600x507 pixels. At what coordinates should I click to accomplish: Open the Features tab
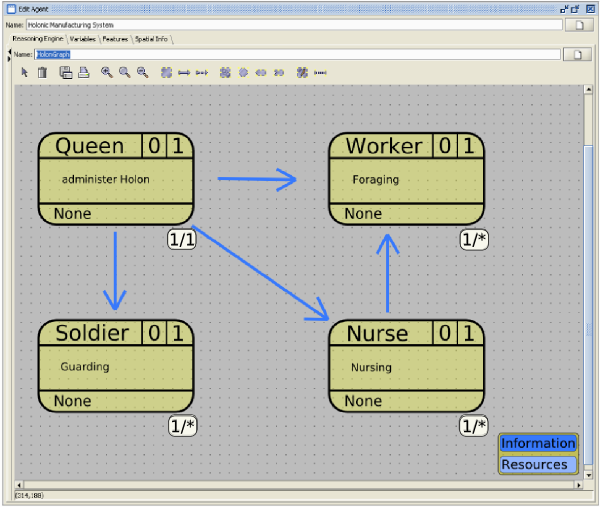(116, 39)
